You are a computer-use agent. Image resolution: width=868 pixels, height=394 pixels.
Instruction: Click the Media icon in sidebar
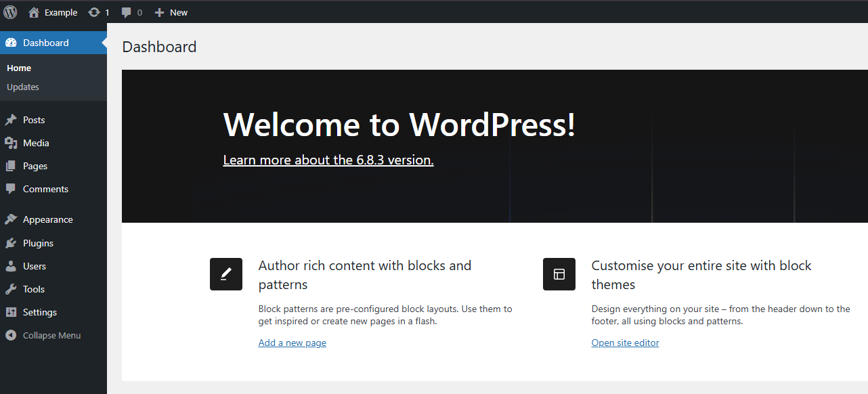(11, 143)
